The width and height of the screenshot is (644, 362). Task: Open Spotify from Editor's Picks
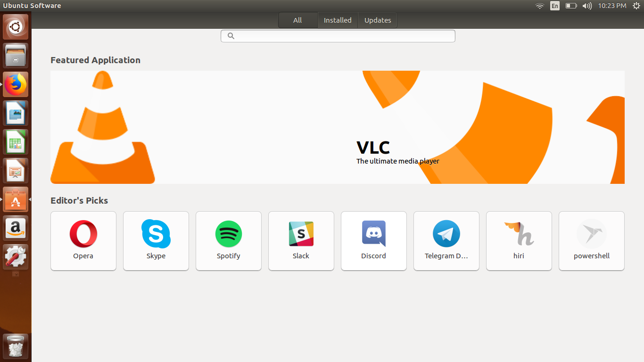point(229,240)
